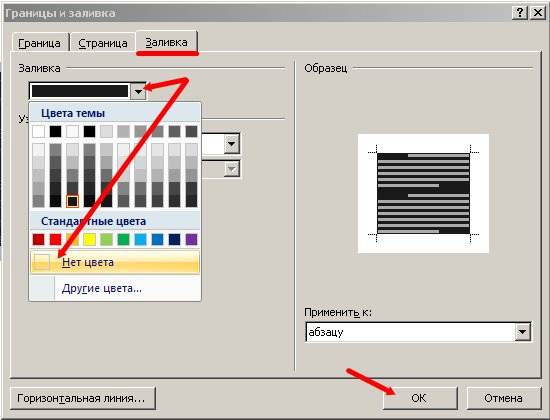Viewport: 550px width, 420px height.
Task: Switch to the Страница tab
Action: coord(103,43)
